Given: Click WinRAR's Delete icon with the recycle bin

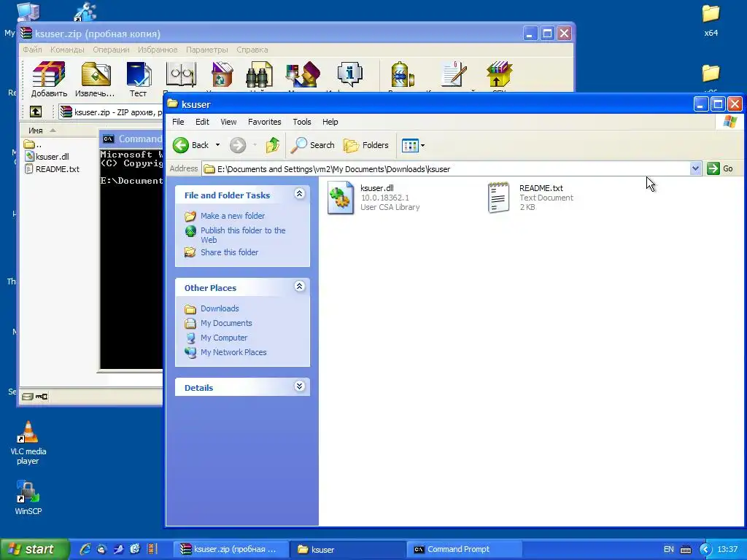Looking at the screenshot, I should tap(222, 76).
